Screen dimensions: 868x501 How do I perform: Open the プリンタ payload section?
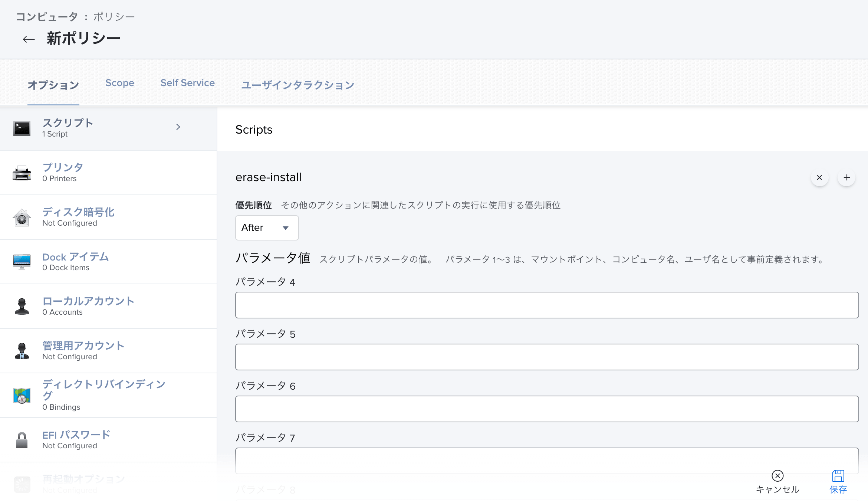108,173
